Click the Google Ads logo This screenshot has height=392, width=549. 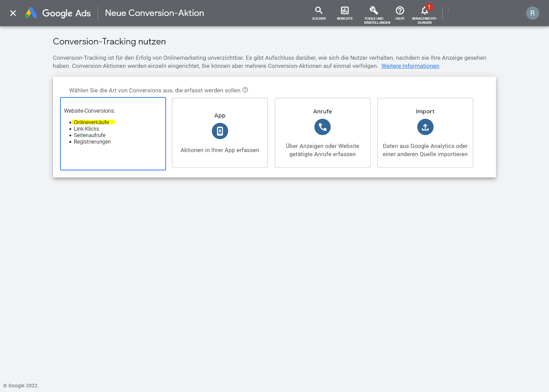click(x=58, y=13)
